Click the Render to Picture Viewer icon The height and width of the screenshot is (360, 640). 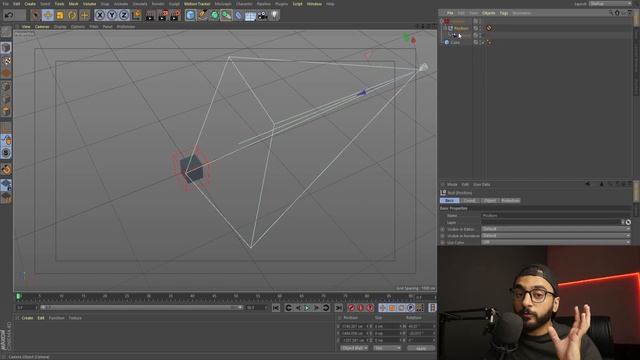coord(163,16)
